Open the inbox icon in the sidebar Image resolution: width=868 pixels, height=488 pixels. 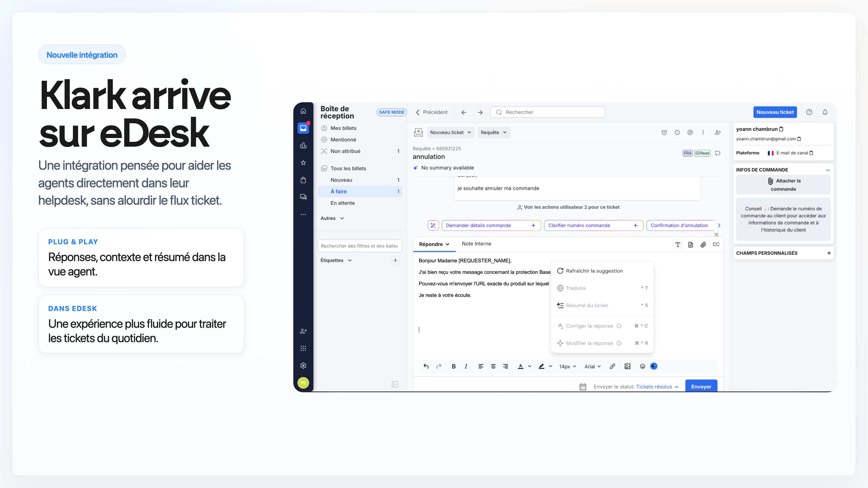[303, 128]
